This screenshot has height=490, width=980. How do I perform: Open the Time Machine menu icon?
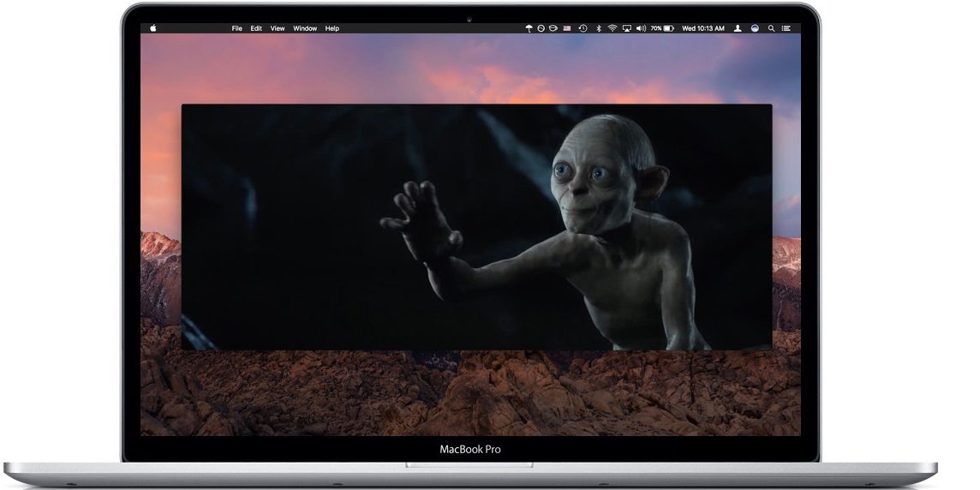point(583,28)
